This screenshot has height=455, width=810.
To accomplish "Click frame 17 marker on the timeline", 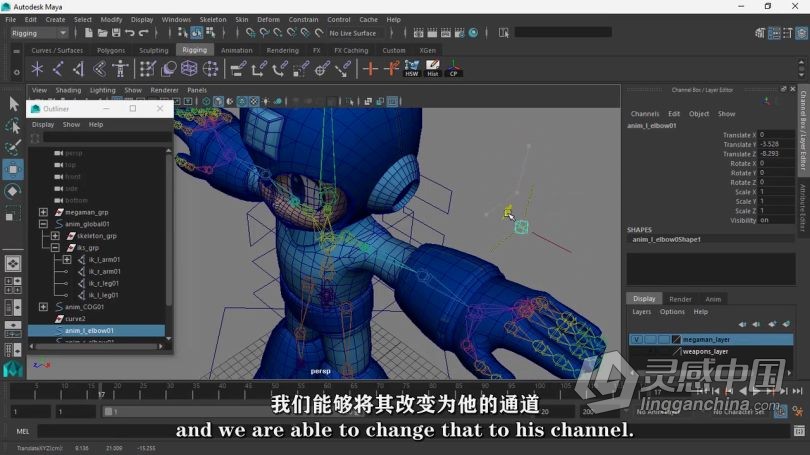I will click(x=101, y=391).
